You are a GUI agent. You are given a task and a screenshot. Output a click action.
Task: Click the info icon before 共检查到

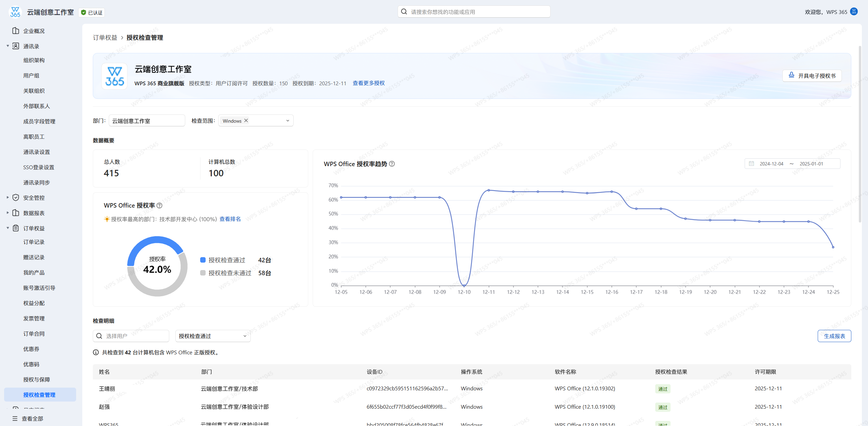point(96,353)
